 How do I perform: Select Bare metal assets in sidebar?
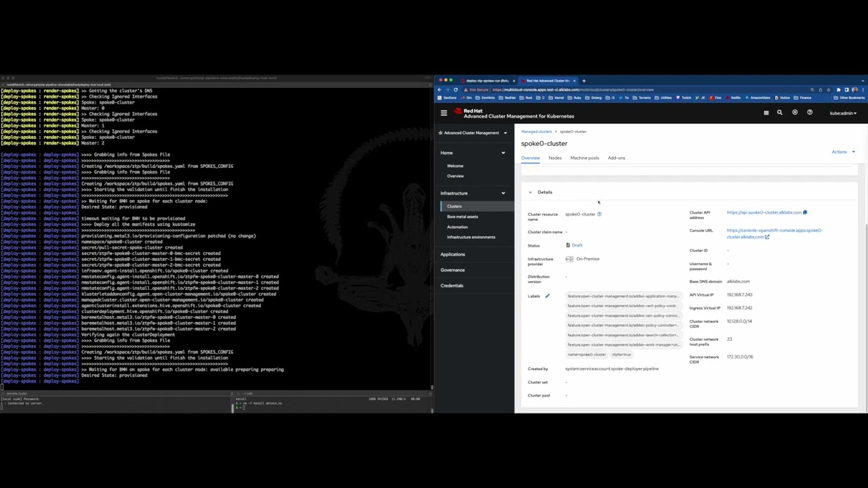point(462,217)
